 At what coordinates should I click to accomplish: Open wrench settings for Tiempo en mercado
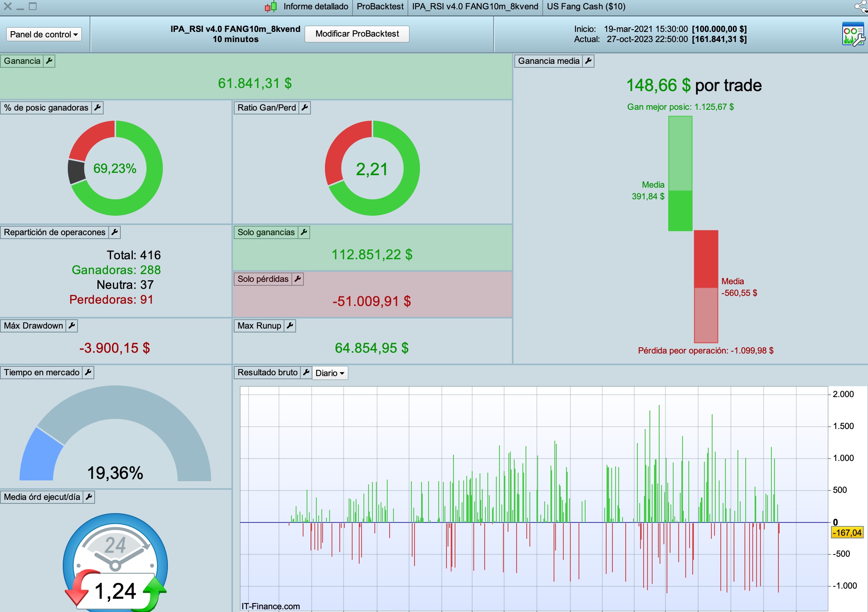[x=88, y=373]
